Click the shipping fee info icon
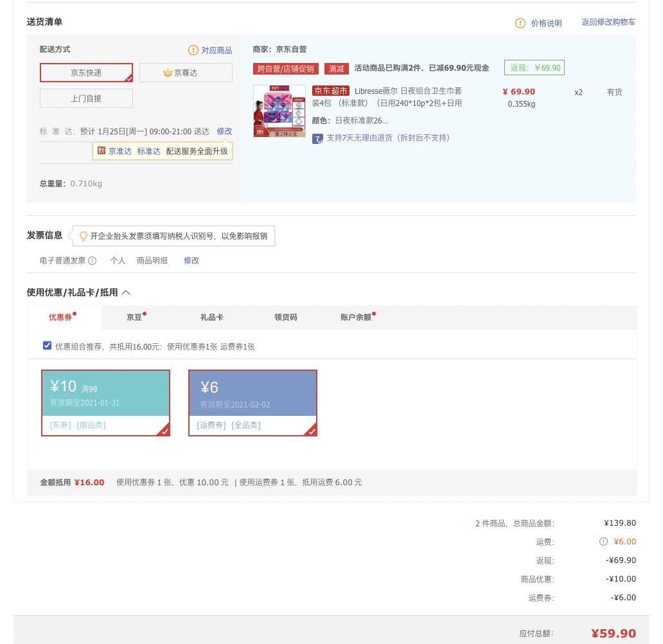The width and height of the screenshot is (663, 644). pyautogui.click(x=603, y=542)
